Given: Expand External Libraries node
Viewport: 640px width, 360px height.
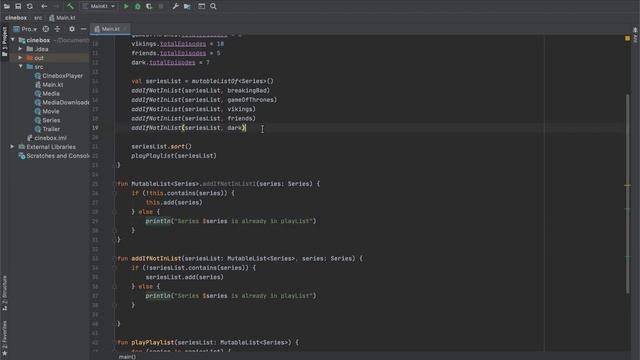Looking at the screenshot, I should click(x=12, y=147).
